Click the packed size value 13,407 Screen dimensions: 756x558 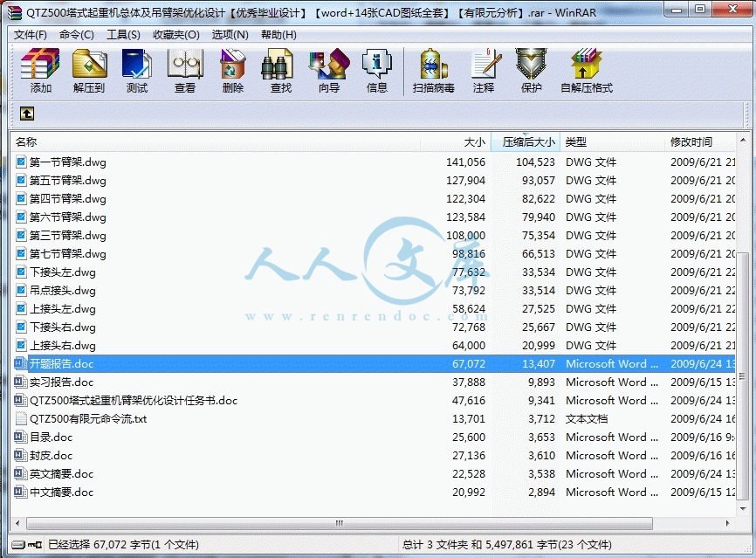pos(539,363)
